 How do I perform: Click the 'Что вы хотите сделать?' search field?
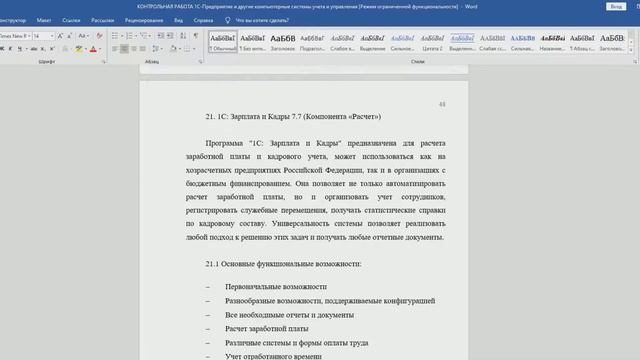[262, 20]
